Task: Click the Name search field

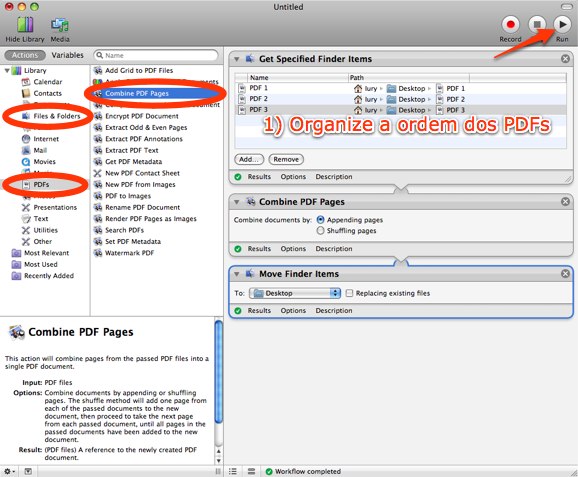Action: tap(156, 55)
